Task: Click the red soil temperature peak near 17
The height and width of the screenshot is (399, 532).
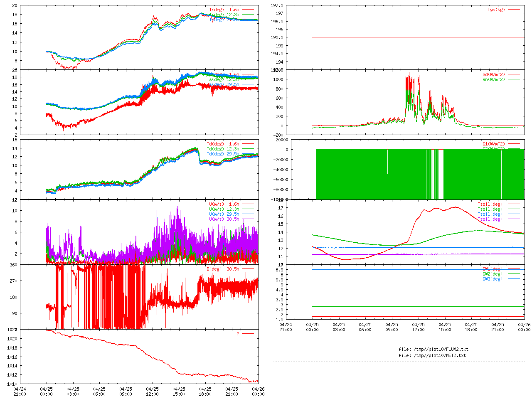Action: [456, 207]
